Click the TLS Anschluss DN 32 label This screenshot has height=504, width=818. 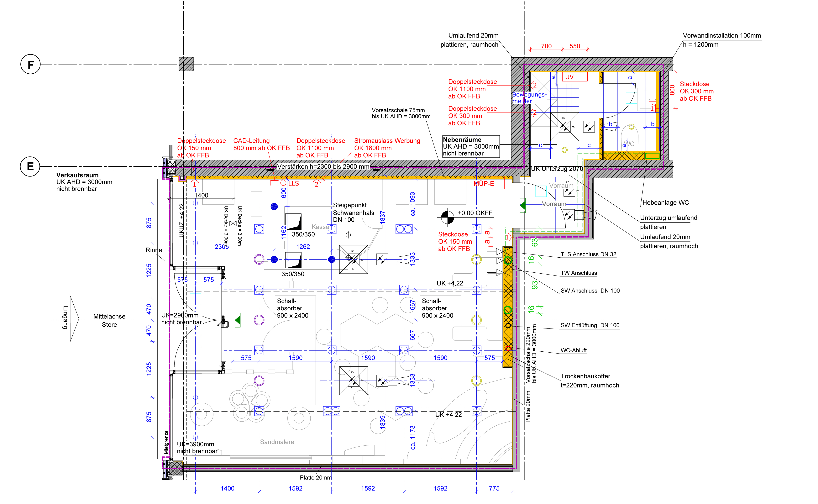(x=588, y=254)
